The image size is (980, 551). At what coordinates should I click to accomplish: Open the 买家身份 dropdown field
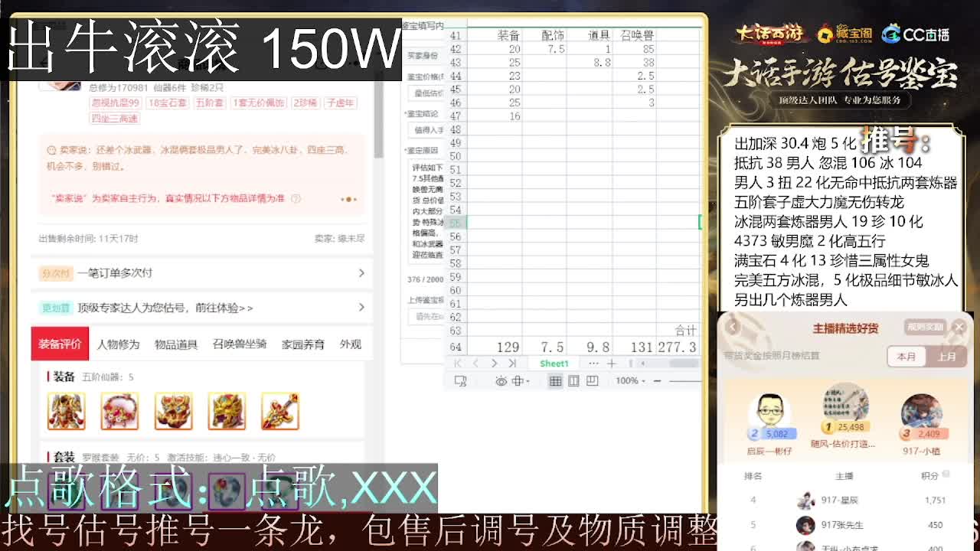(x=425, y=55)
